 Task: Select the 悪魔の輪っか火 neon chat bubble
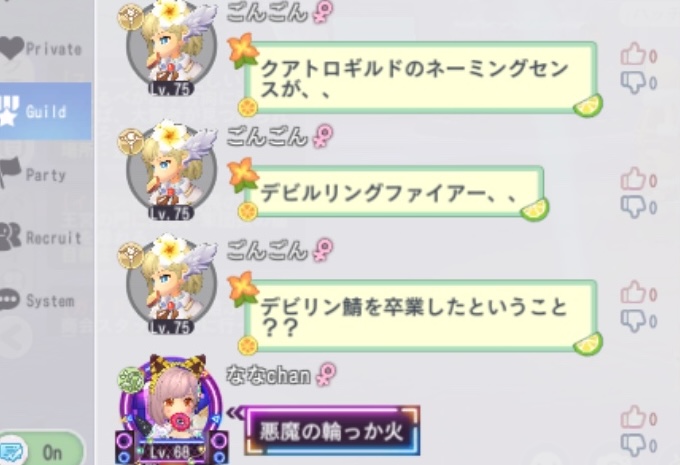click(332, 431)
